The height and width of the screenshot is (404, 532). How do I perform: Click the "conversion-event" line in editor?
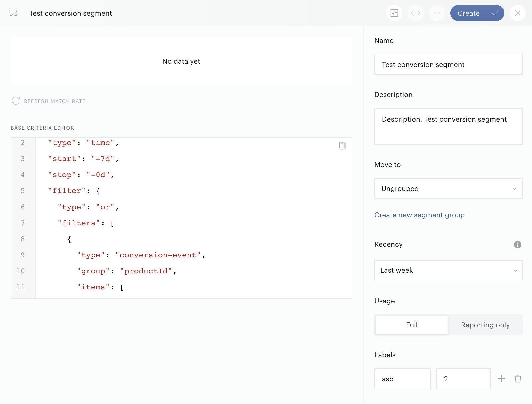coord(141,255)
